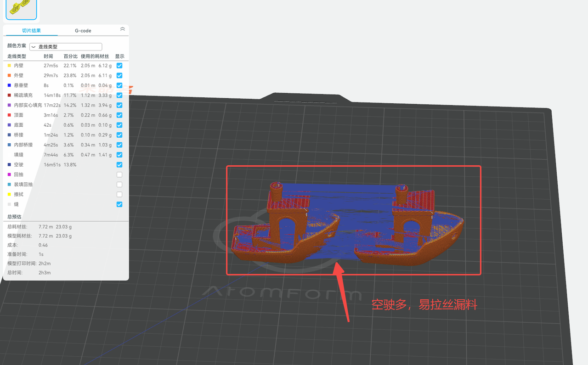Click the 使用的耗材丝 column header
Screen dimensions: 588x365
point(95,56)
